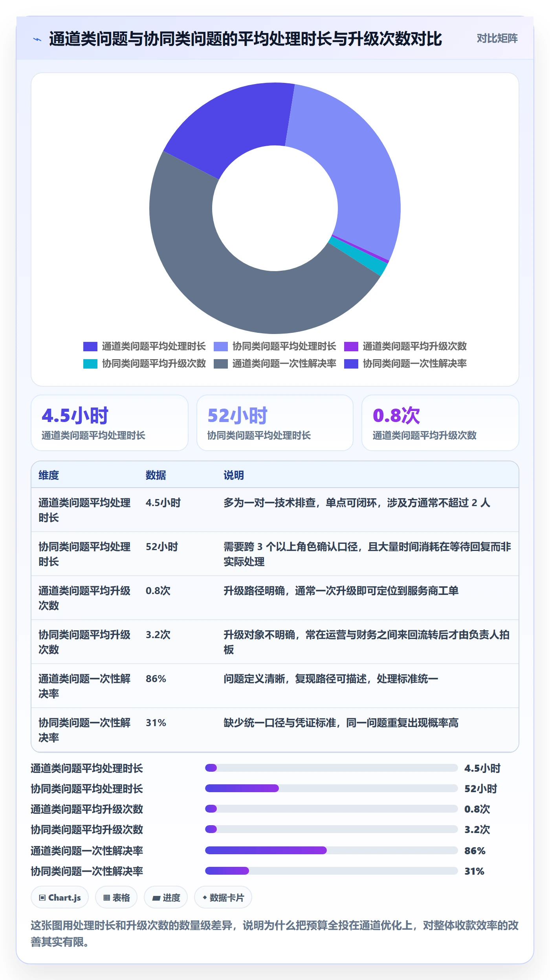Click the 维度 column header
Screen dimensions: 550x980
click(49, 475)
